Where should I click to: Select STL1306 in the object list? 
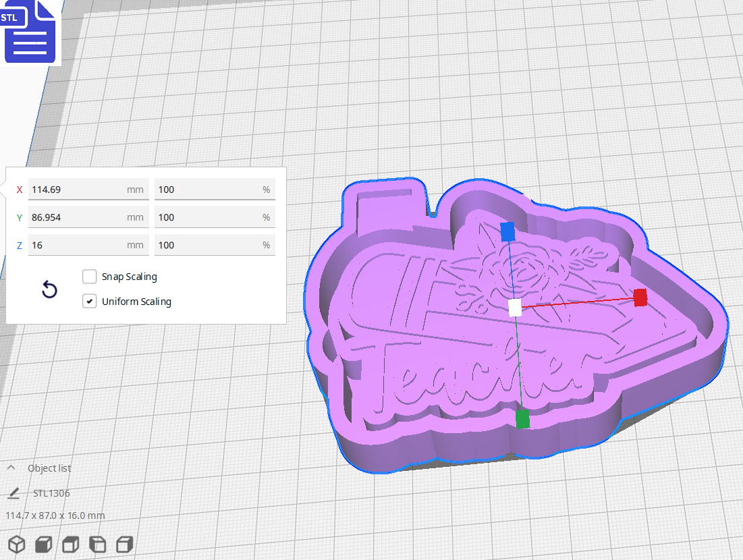[51, 493]
